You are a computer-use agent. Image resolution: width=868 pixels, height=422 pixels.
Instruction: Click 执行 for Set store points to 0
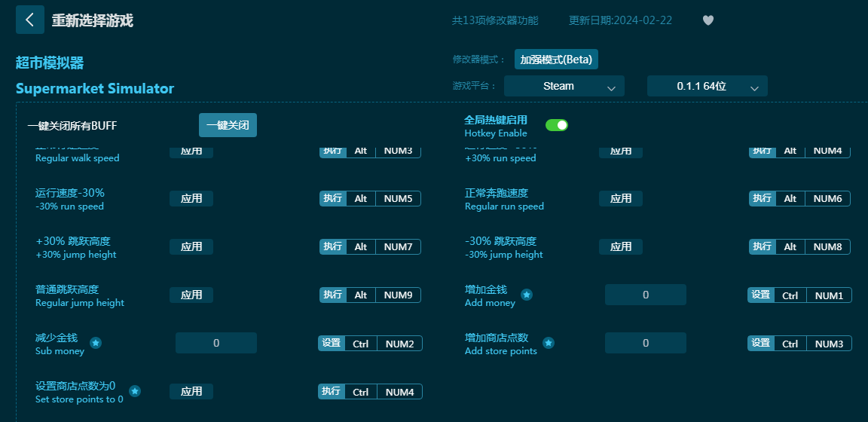click(331, 392)
